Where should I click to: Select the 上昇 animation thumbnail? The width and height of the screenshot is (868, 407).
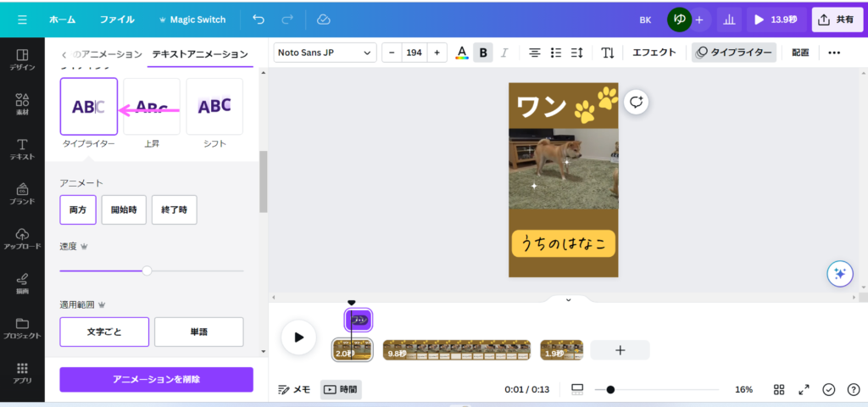152,107
